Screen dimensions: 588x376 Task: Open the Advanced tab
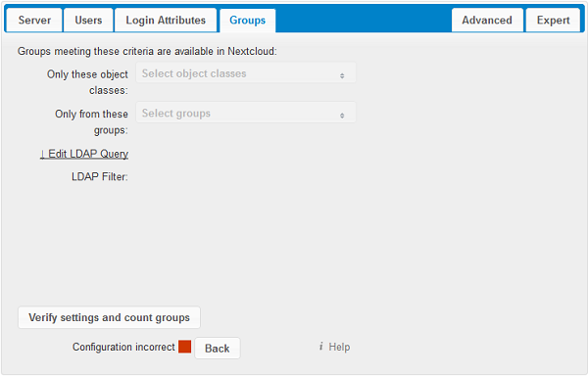(x=487, y=21)
